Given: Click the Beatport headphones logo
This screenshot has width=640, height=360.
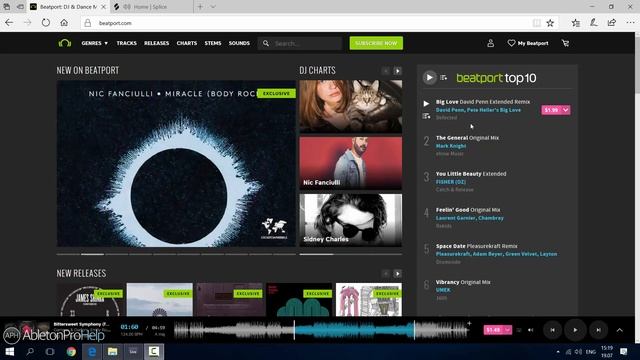Looking at the screenshot, I should [x=65, y=43].
